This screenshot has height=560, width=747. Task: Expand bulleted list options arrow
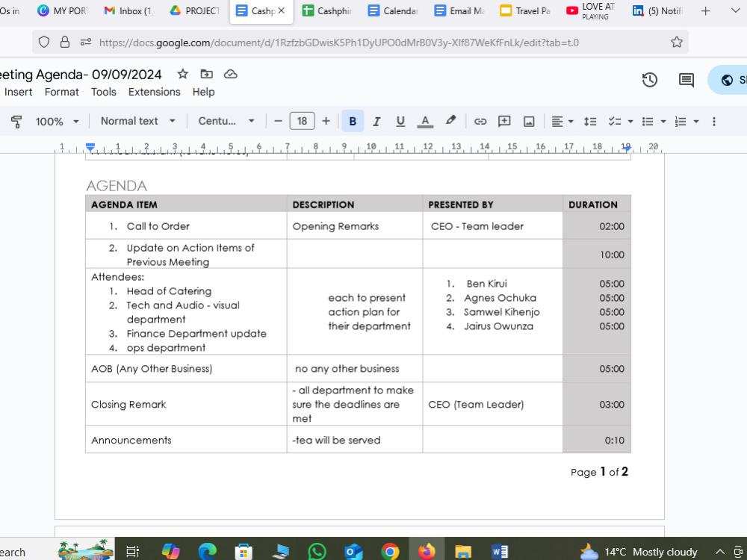(663, 122)
